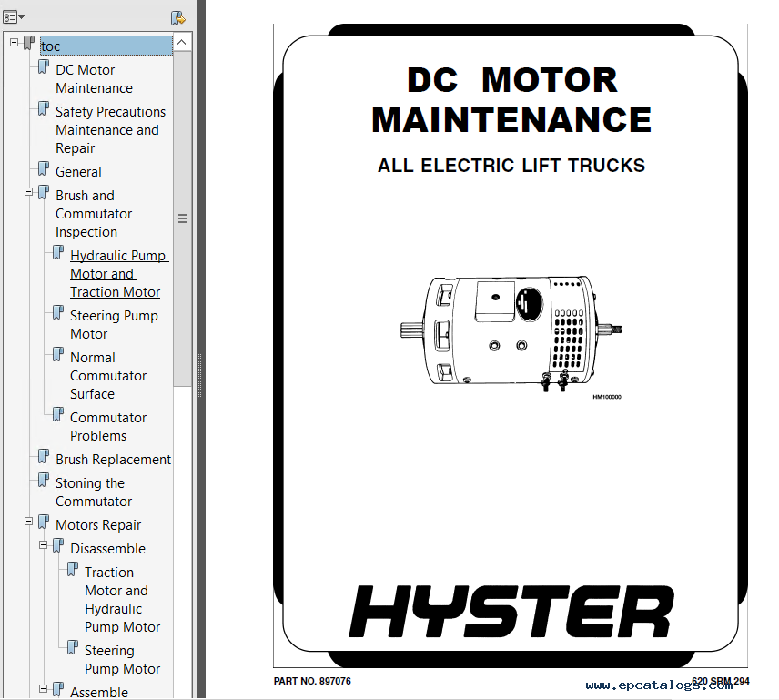Screen dimensions: 779x700
Task: Go to the General bookmark
Action: [78, 172]
